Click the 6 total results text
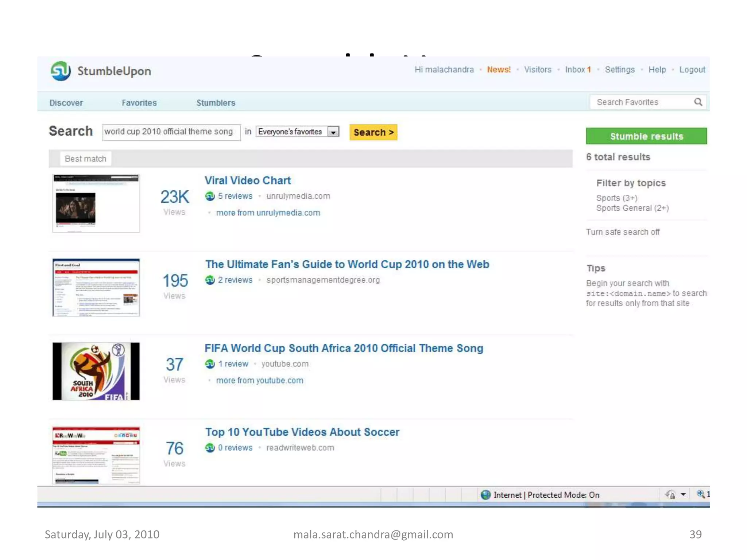Image resolution: width=747 pixels, height=560 pixels. pyautogui.click(x=618, y=157)
